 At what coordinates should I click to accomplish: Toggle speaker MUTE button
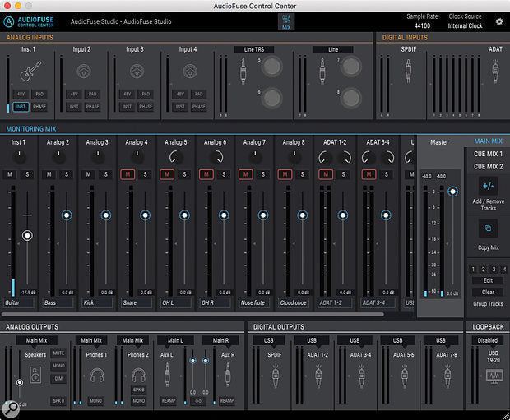[x=58, y=353]
